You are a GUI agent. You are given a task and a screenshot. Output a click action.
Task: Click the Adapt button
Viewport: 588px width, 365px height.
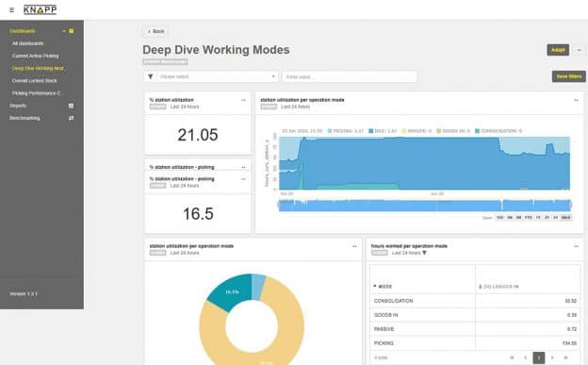pos(558,50)
